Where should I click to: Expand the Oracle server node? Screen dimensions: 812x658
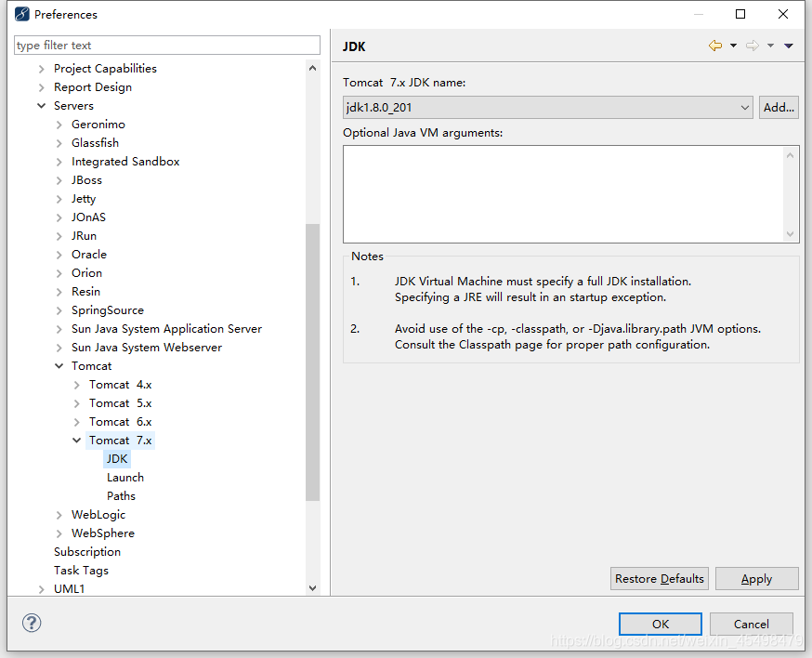tap(59, 255)
